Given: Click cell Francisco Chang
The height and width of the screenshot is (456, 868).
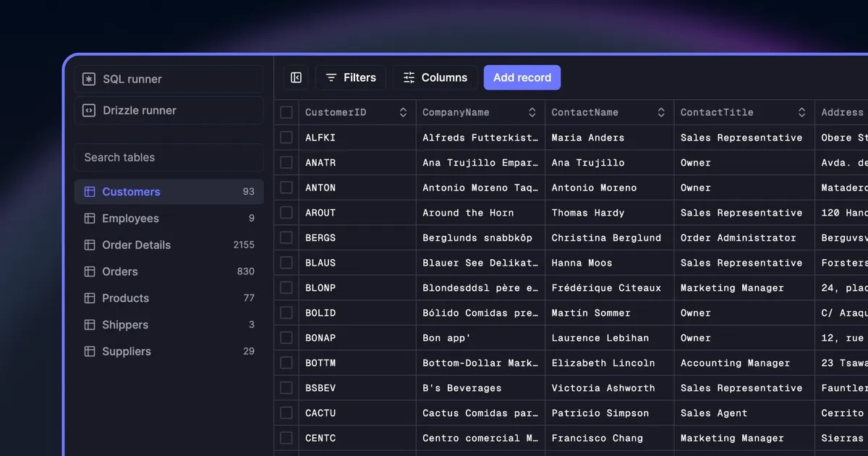Looking at the screenshot, I should coord(610,438).
